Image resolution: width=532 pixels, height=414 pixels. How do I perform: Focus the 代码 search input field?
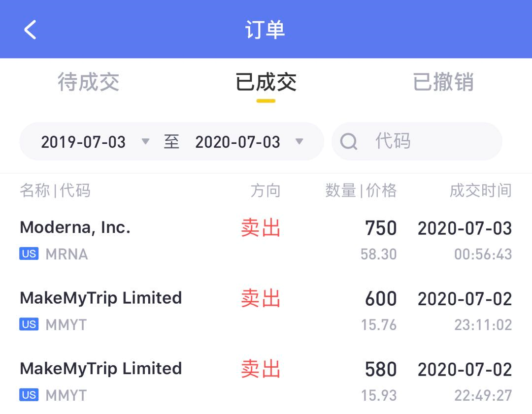(417, 141)
